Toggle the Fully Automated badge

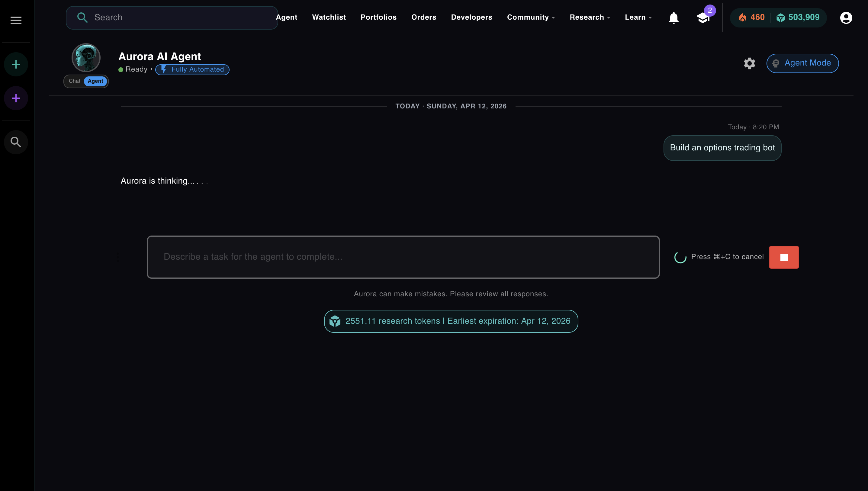[x=192, y=69]
